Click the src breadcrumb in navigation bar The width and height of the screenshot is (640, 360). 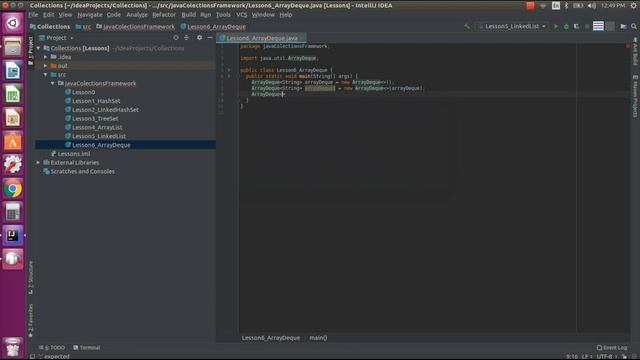pyautogui.click(x=83, y=27)
